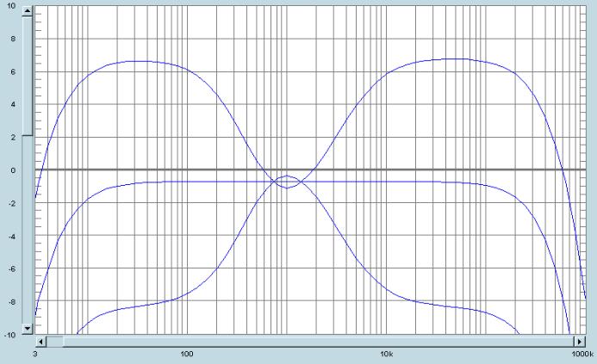Viewport: 597px width, 364px height.
Task: Click the 8 dB axis label
Action: (x=13, y=39)
